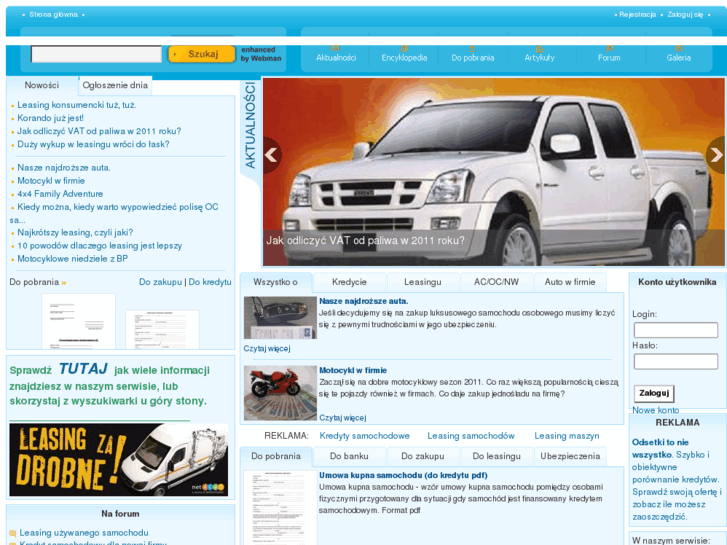The image size is (727, 545).
Task: Click the car keys article thumbnail
Action: point(280,318)
